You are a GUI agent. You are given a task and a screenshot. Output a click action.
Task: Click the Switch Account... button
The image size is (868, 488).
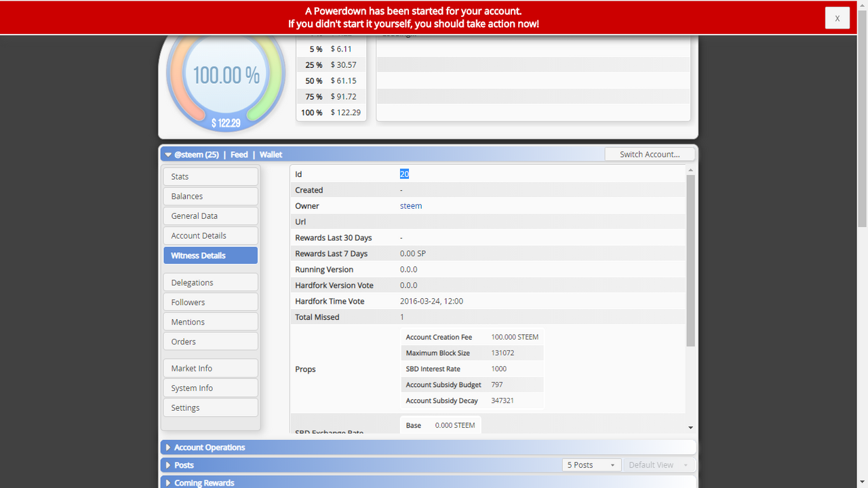click(x=650, y=154)
